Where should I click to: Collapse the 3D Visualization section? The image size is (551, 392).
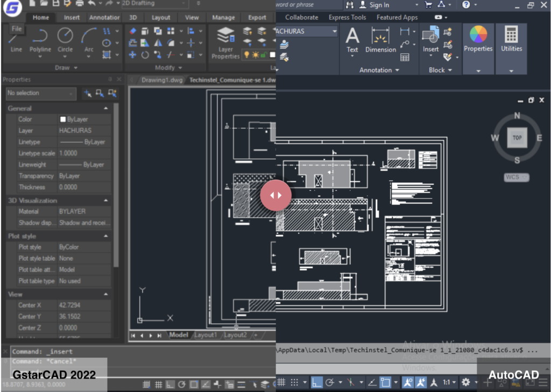(x=106, y=201)
